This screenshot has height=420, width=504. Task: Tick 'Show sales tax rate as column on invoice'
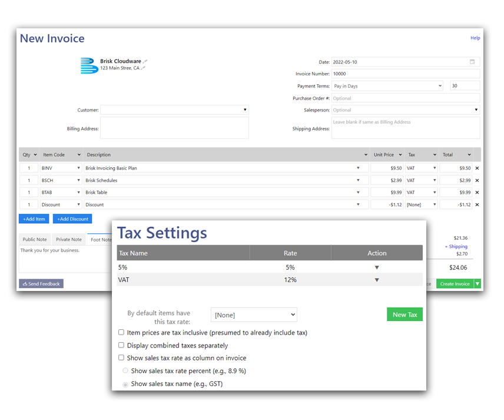click(121, 358)
